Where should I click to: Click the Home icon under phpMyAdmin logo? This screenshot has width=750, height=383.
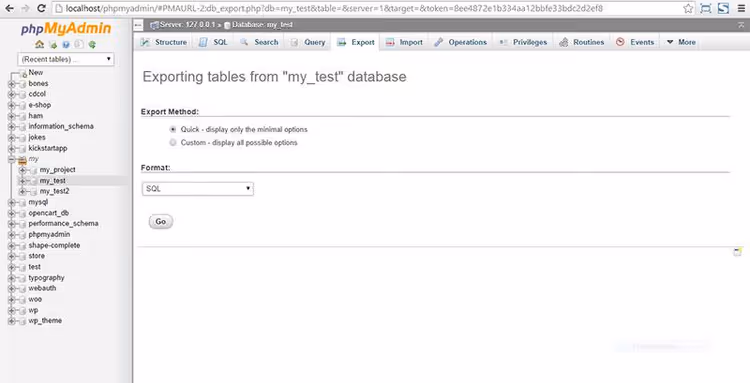coord(40,44)
